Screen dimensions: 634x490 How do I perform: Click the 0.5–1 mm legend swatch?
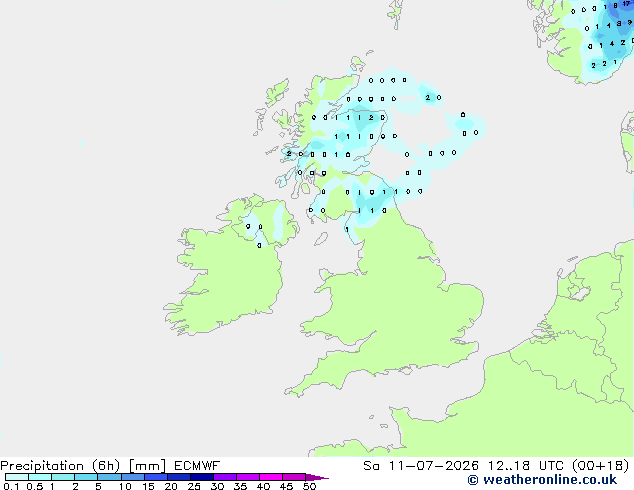(x=40, y=477)
